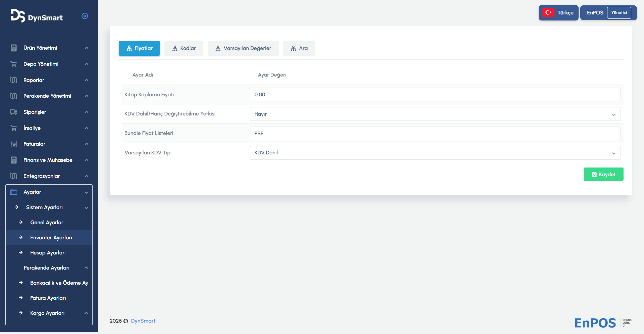Expand the Kargo Ayarları submenu
644x334 pixels.
click(87, 313)
